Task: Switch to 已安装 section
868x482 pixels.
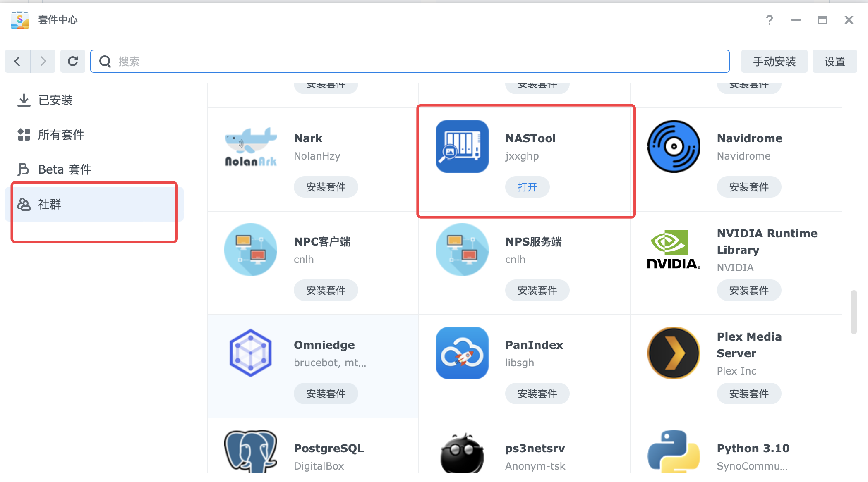Action: tap(55, 100)
